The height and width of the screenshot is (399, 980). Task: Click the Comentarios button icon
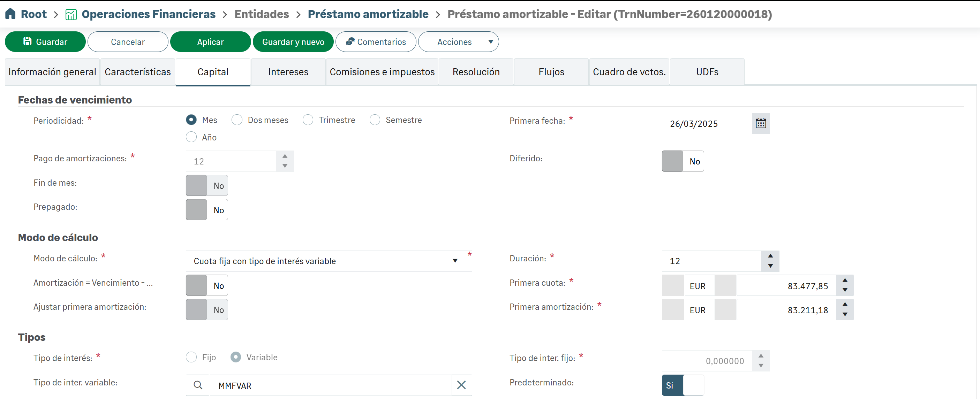(350, 41)
